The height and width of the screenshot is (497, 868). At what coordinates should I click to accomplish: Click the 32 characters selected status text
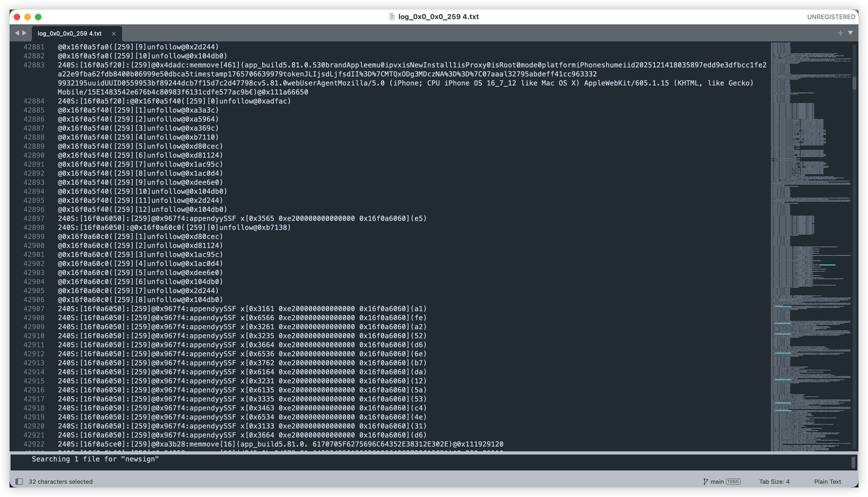click(60, 482)
